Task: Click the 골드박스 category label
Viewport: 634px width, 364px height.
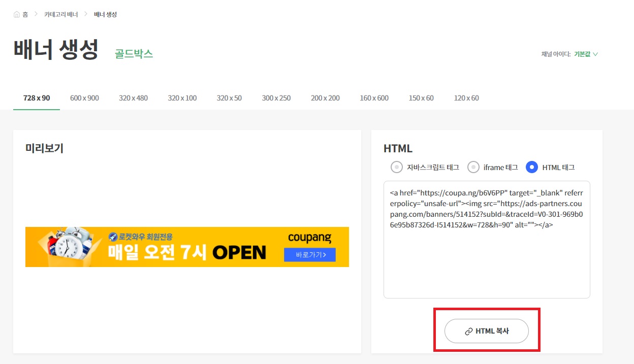Action: [x=134, y=54]
